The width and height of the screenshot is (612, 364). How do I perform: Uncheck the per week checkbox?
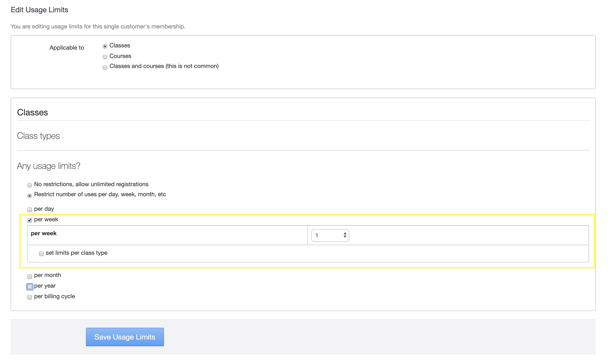coord(30,220)
